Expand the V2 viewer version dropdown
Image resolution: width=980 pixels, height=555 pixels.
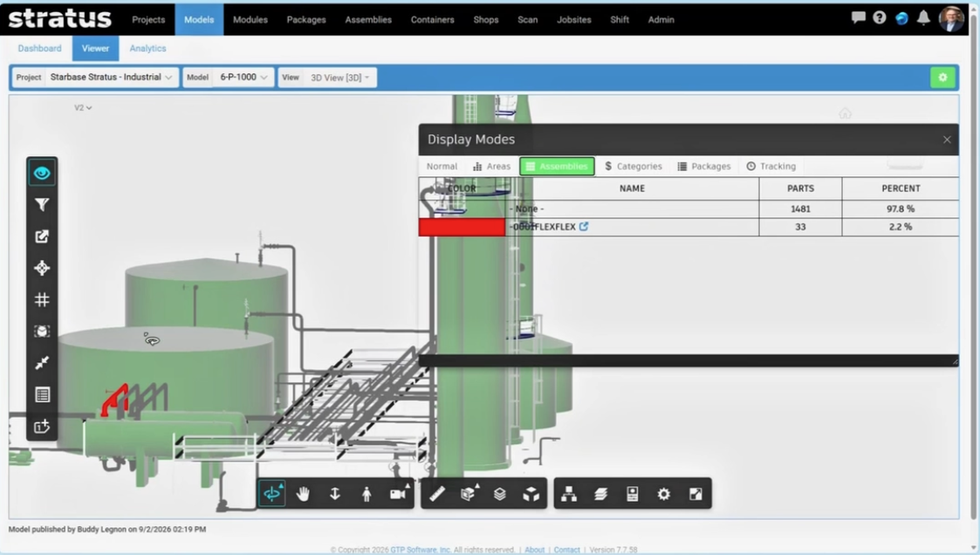pos(83,107)
